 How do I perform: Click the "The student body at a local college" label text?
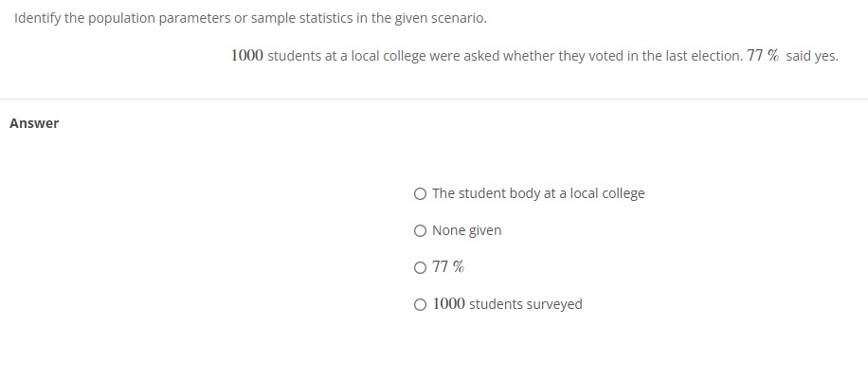pyautogui.click(x=538, y=193)
